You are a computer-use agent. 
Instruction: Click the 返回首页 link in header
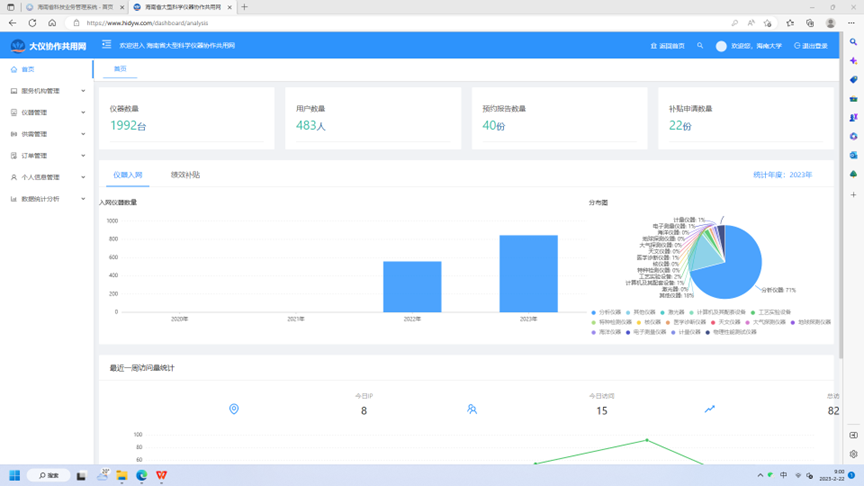point(668,46)
